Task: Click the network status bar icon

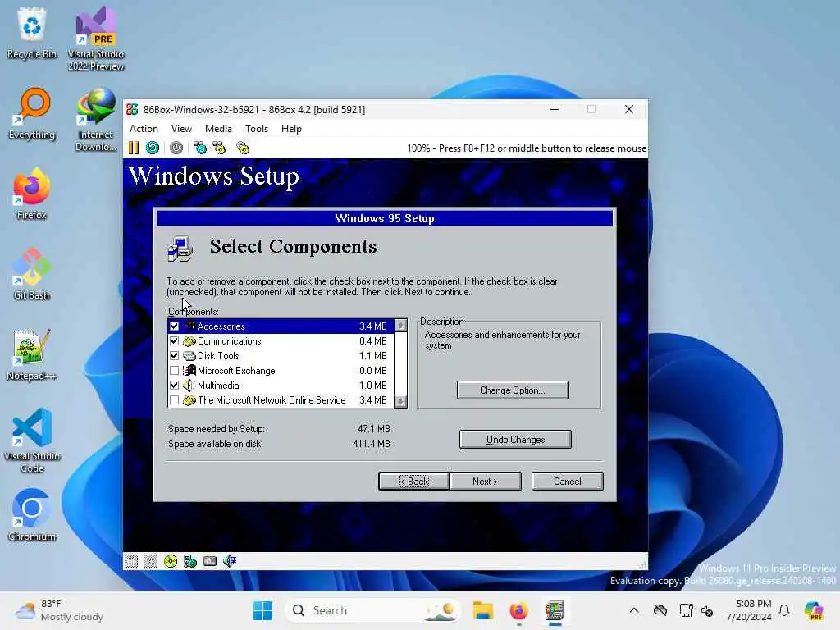Action: pyautogui.click(x=190, y=561)
